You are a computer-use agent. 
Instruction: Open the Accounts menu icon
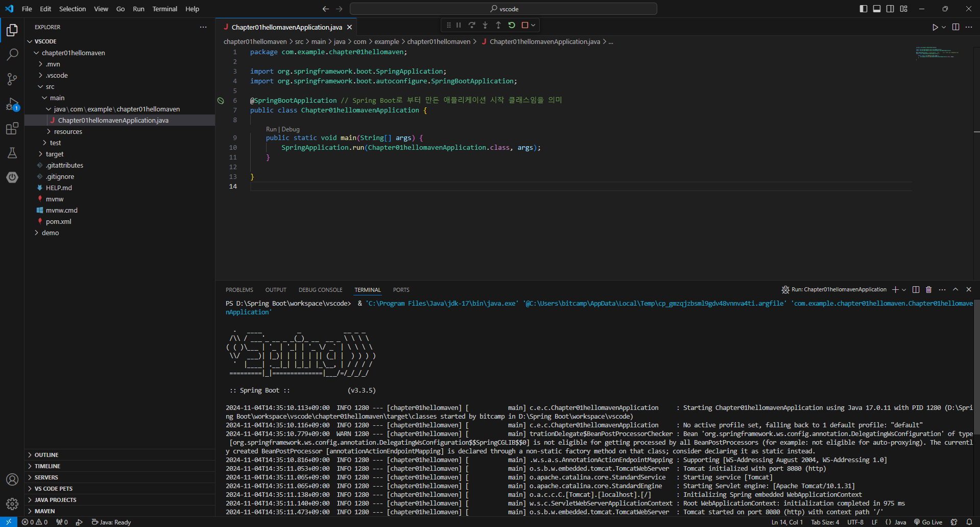click(x=12, y=479)
